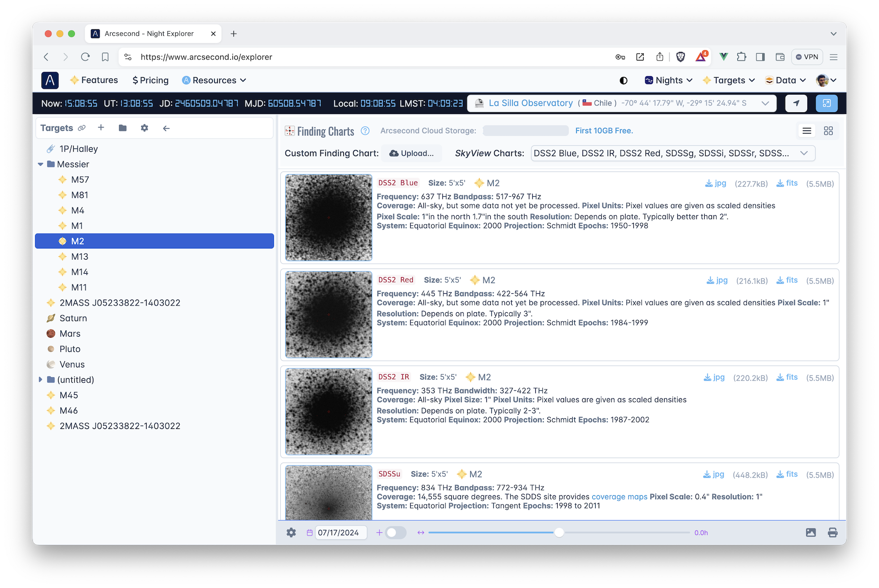
Task: Print the finding charts
Action: pyautogui.click(x=833, y=532)
